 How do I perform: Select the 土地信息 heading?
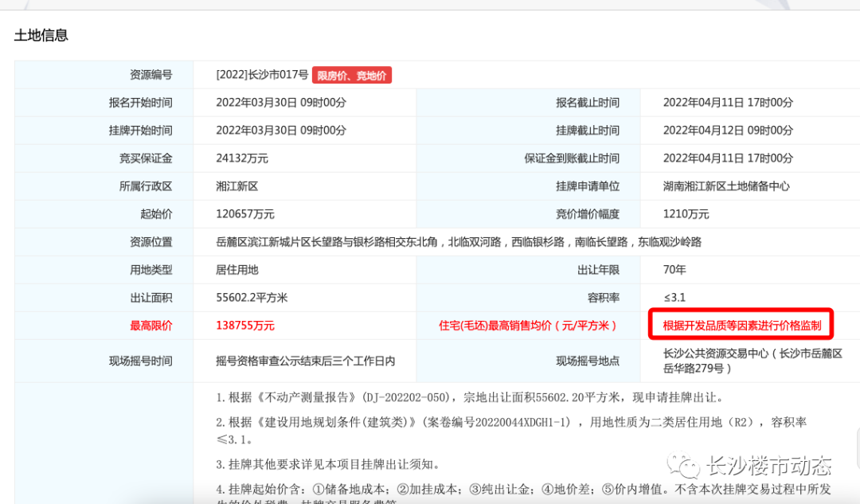[x=41, y=36]
